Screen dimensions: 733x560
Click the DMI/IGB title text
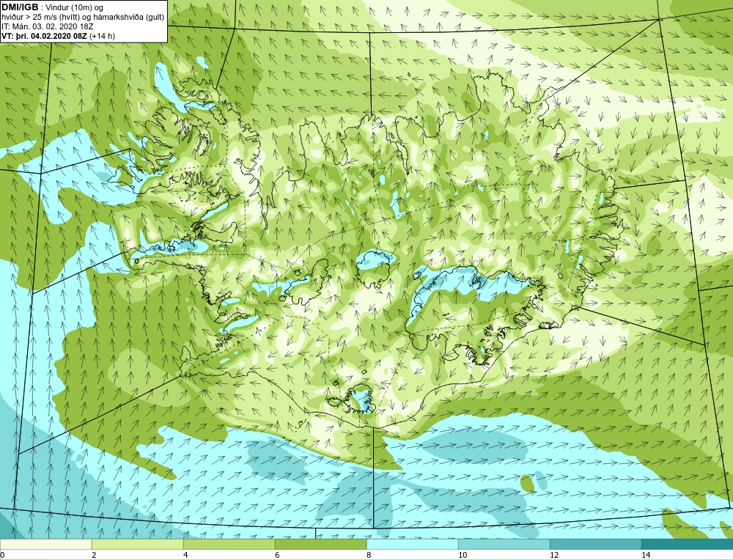coord(20,7)
